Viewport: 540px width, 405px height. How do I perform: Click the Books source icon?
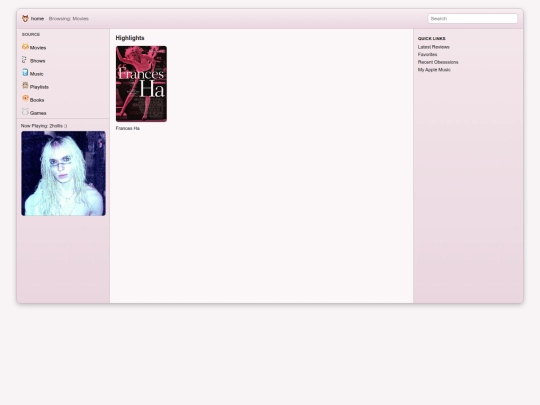tap(25, 98)
